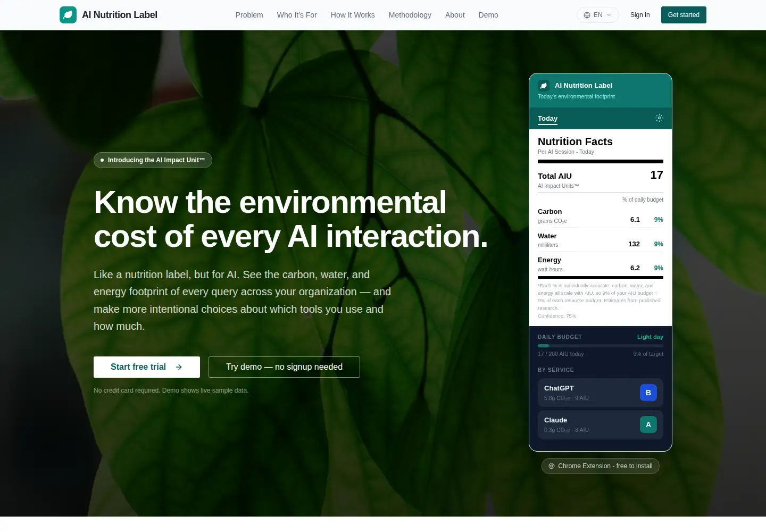The width and height of the screenshot is (766, 532).
Task: Click the blue B grade badge
Action: (648, 393)
